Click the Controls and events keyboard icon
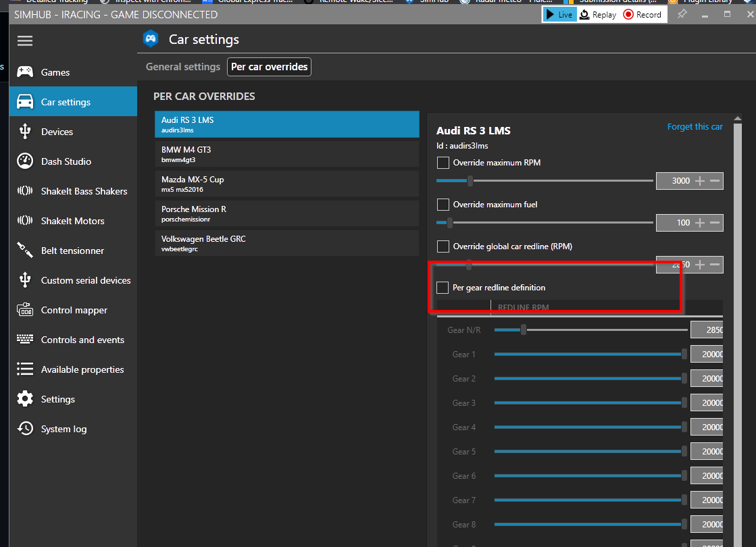The width and height of the screenshot is (756, 547). [25, 339]
